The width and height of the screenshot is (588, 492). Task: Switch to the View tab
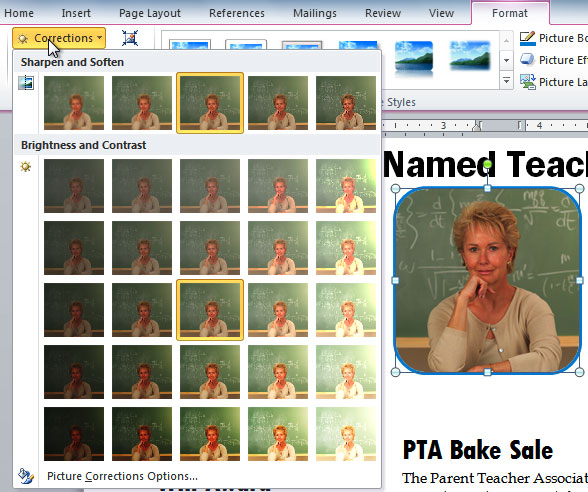click(x=441, y=13)
